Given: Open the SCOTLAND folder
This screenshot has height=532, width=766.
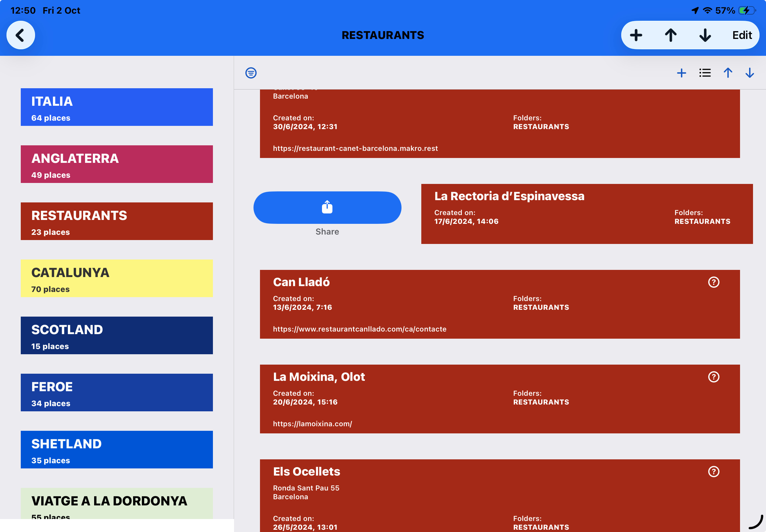Looking at the screenshot, I should pos(117,335).
